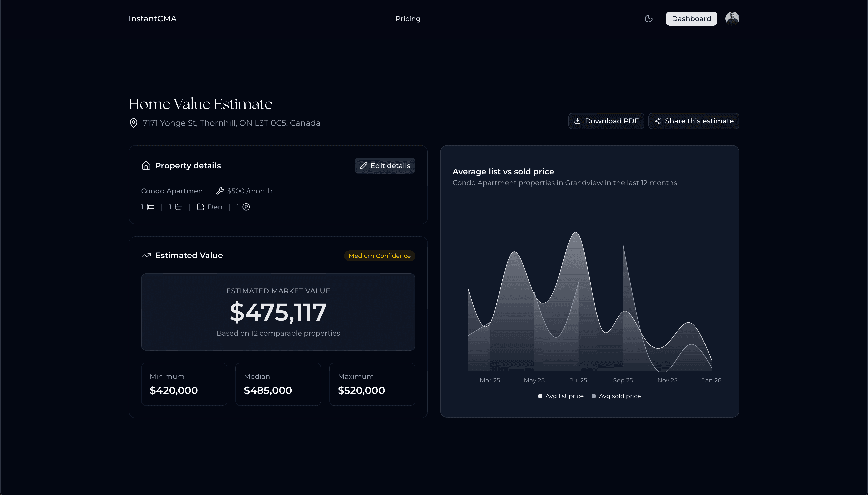
Task: Open the Dashboard button
Action: [x=691, y=18]
